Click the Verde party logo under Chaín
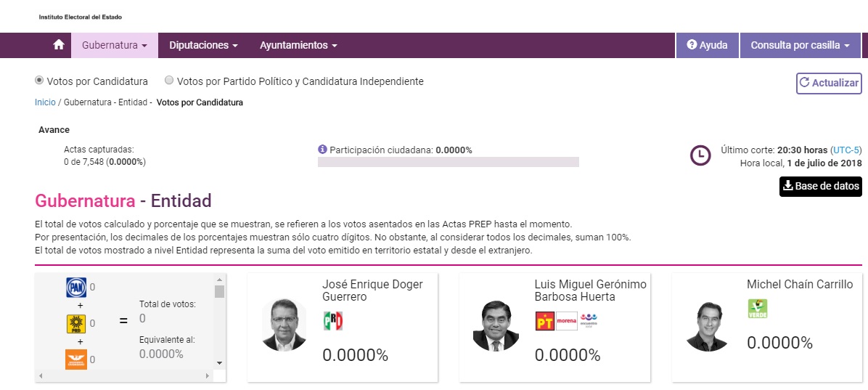The image size is (868, 390). click(757, 309)
